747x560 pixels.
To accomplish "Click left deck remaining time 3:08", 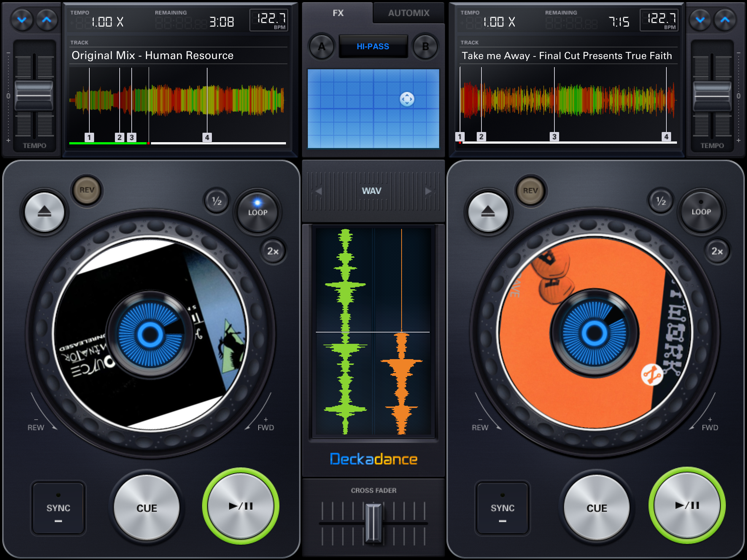I will (x=222, y=22).
